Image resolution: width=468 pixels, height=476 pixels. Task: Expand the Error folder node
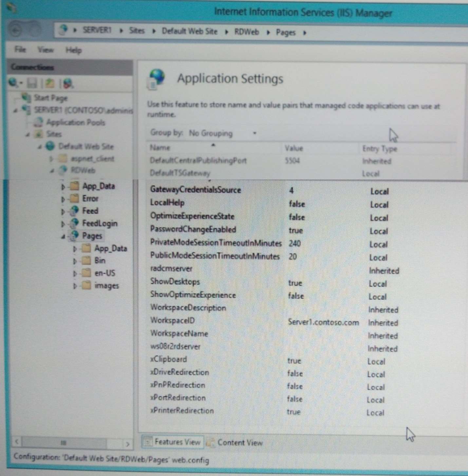pos(63,199)
